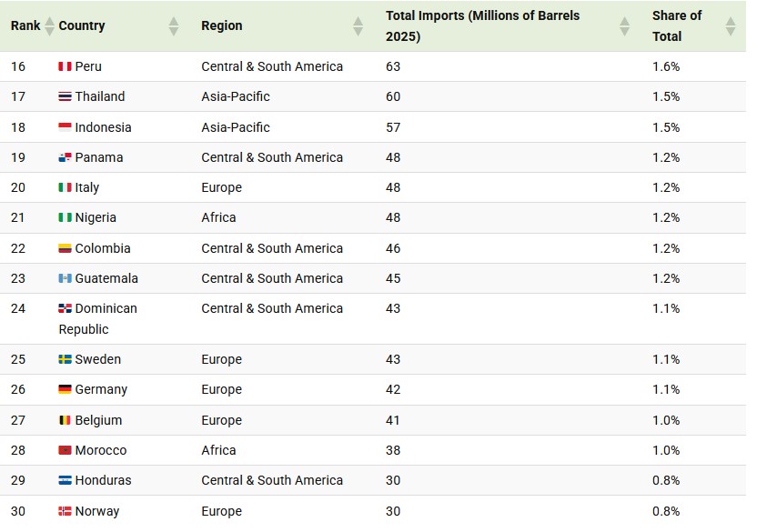Click the Indonesia flag icon
The width and height of the screenshot is (767, 532).
pyautogui.click(x=65, y=127)
